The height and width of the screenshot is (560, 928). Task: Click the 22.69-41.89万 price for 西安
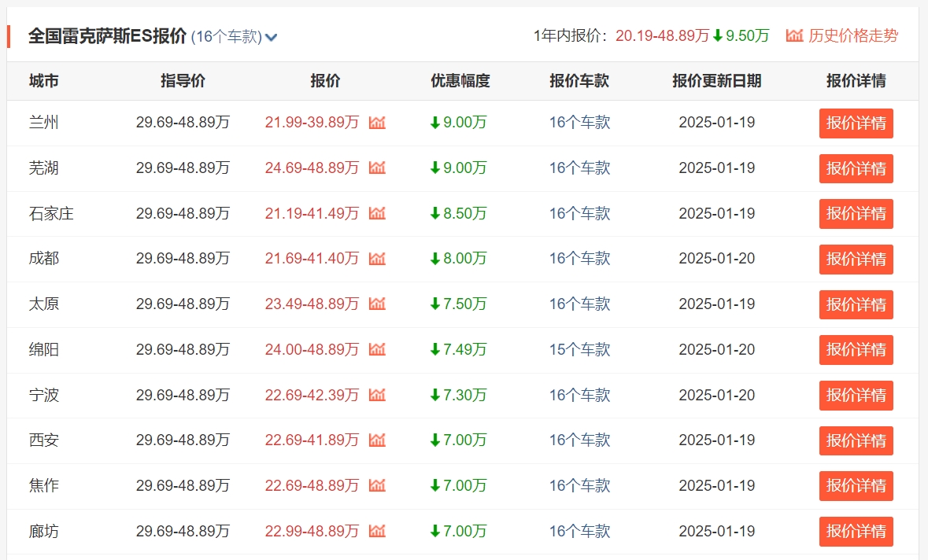(x=312, y=440)
